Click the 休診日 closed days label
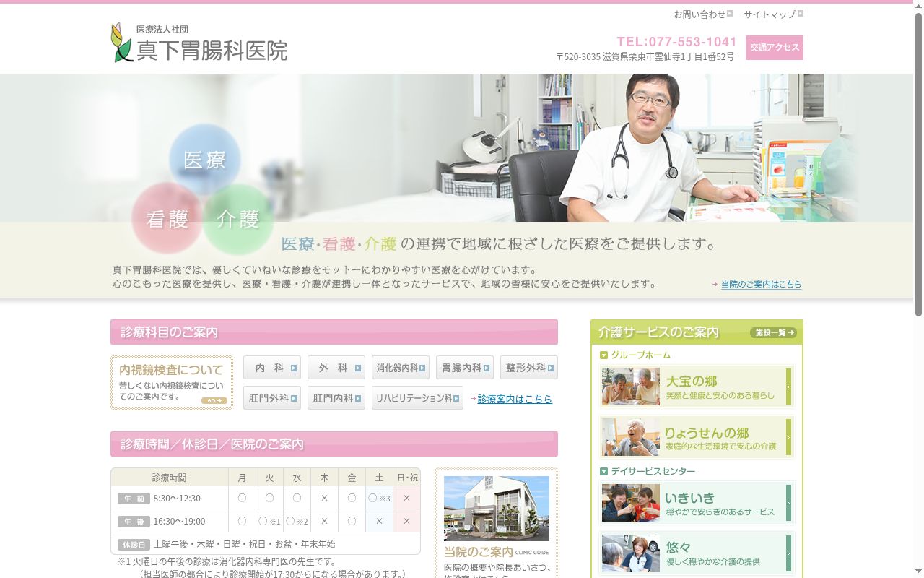924x578 pixels. pyautogui.click(x=134, y=545)
